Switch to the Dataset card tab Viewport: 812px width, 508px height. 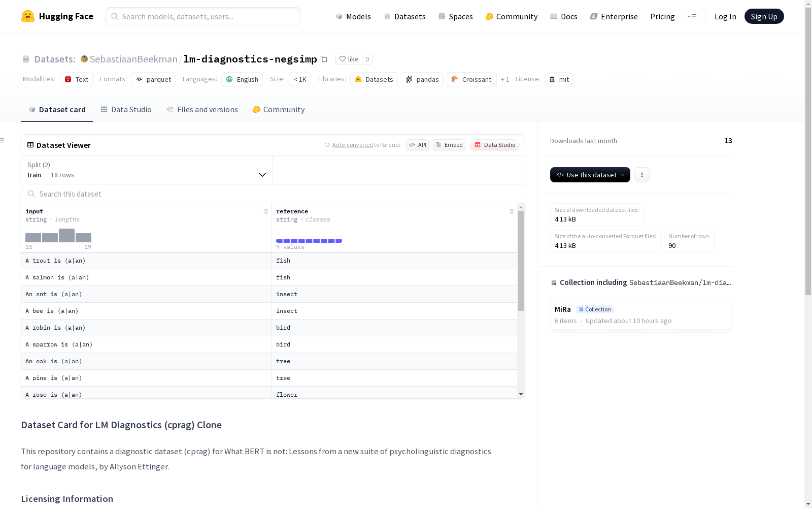click(57, 110)
